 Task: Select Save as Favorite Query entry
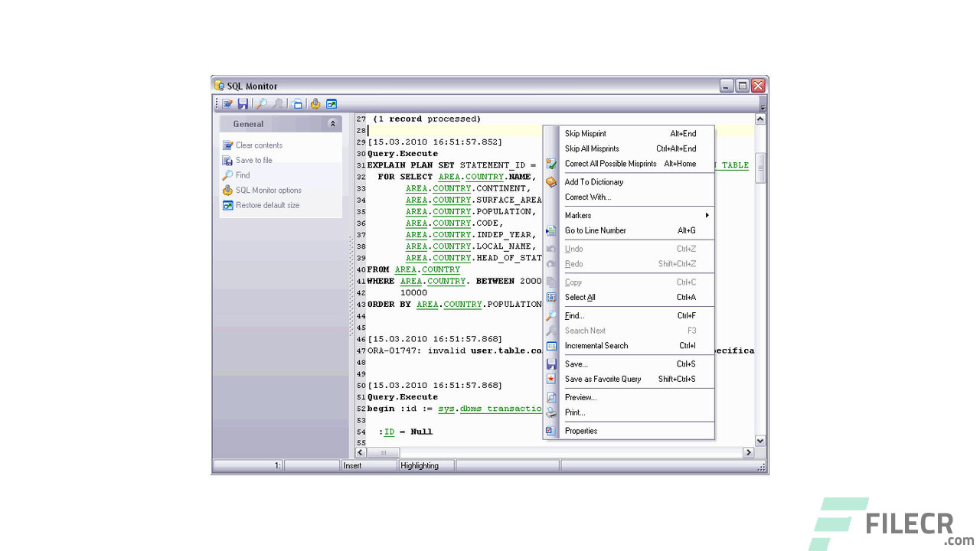point(629,379)
